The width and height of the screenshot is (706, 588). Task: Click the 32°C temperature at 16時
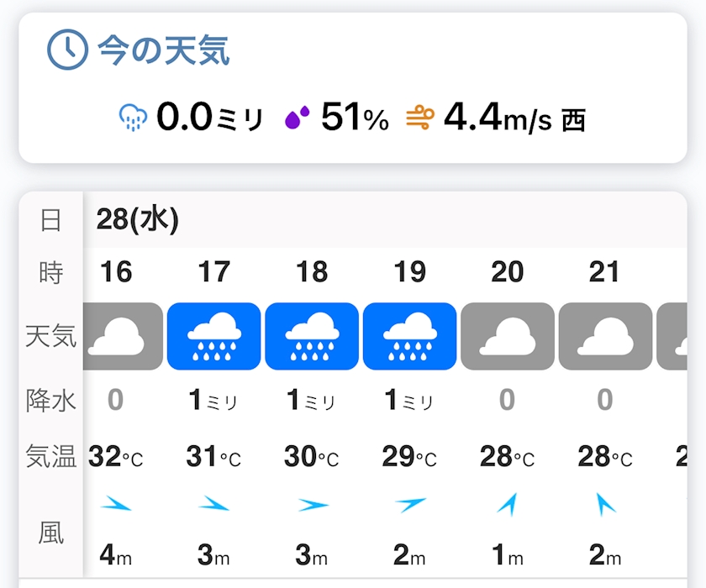point(116,457)
